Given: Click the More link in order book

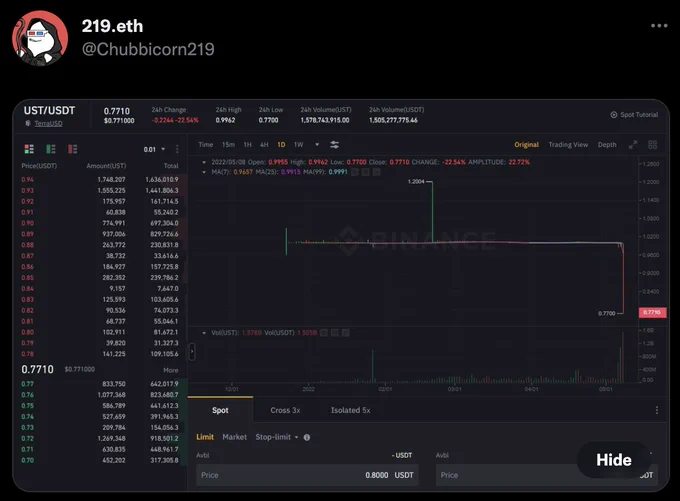Looking at the screenshot, I should pos(170,370).
